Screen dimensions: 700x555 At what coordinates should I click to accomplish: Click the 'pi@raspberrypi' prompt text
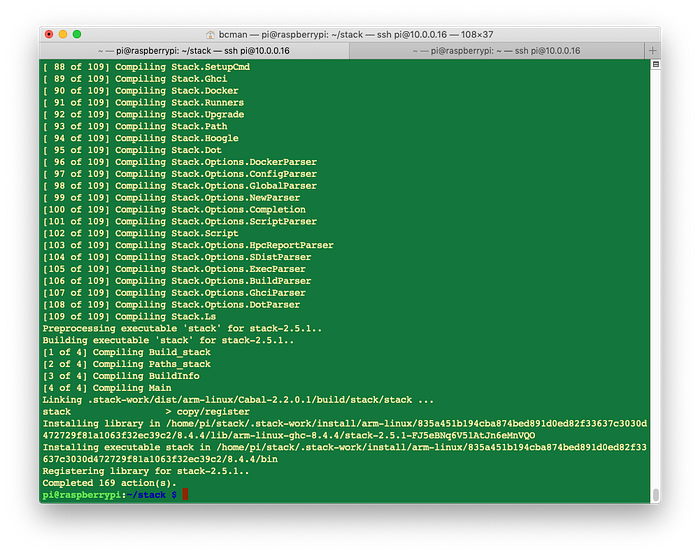[x=82, y=495]
